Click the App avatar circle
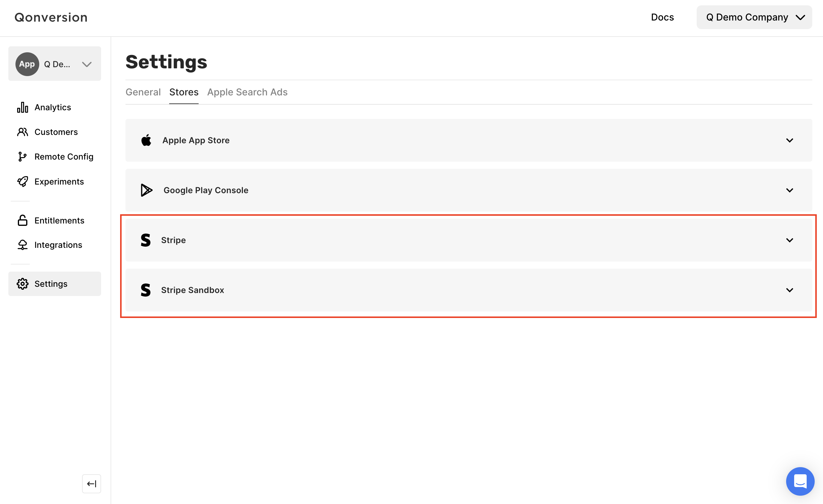Viewport: 823px width, 504px height. (x=27, y=64)
